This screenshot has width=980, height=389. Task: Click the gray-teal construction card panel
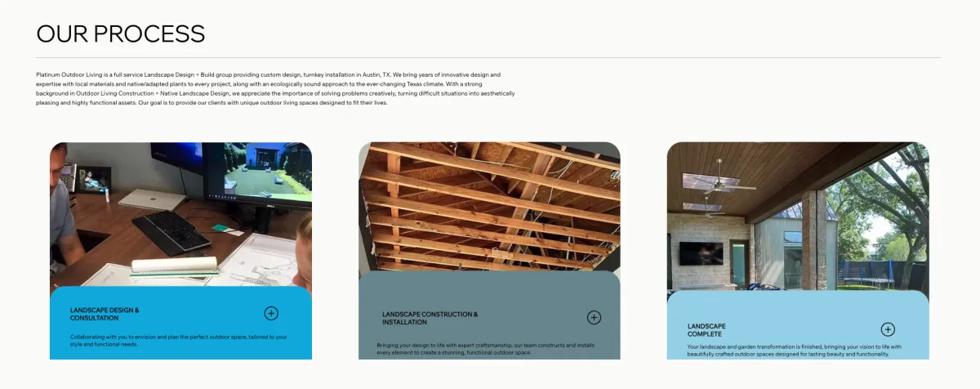point(489,315)
